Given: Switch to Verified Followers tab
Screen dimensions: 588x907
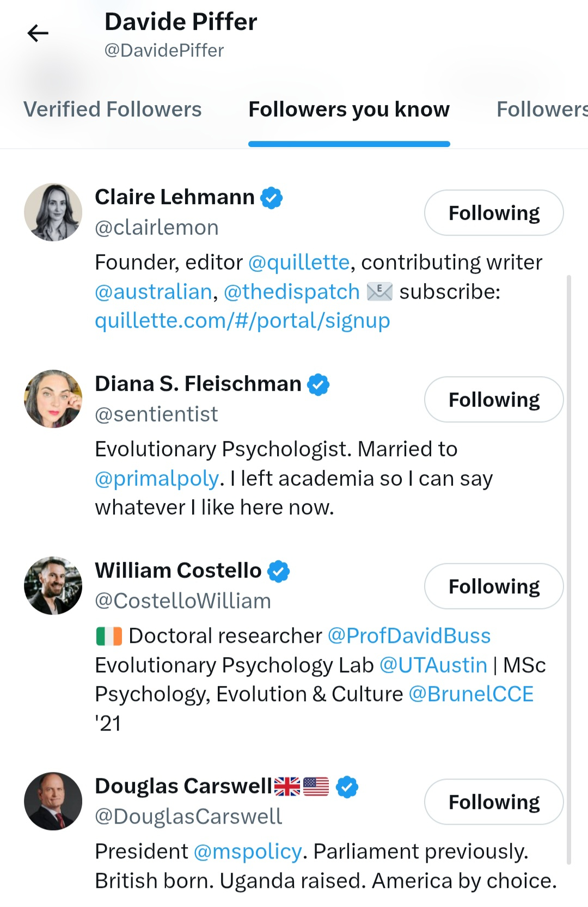Looking at the screenshot, I should pos(113,109).
